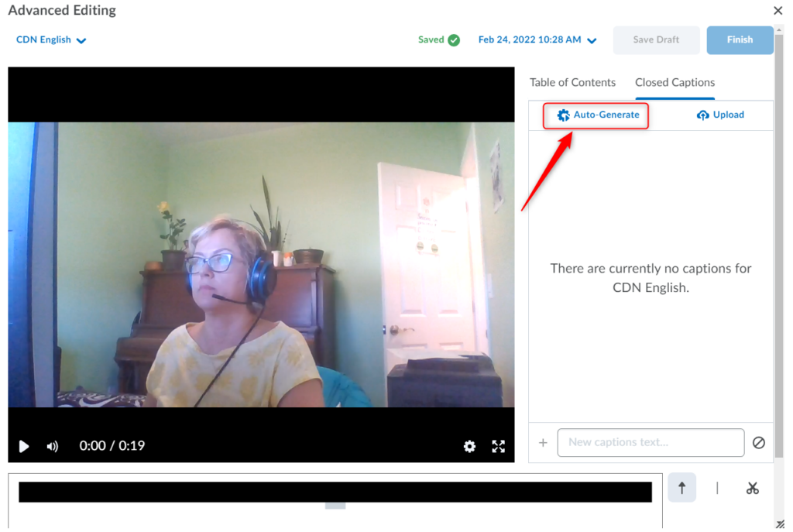Open the CDN English language dropdown
This screenshot has width=793, height=532.
click(51, 40)
